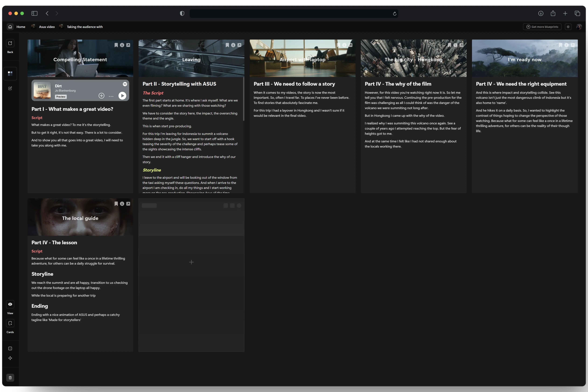Bookmark The local guide card
The height and width of the screenshot is (392, 588).
click(116, 204)
